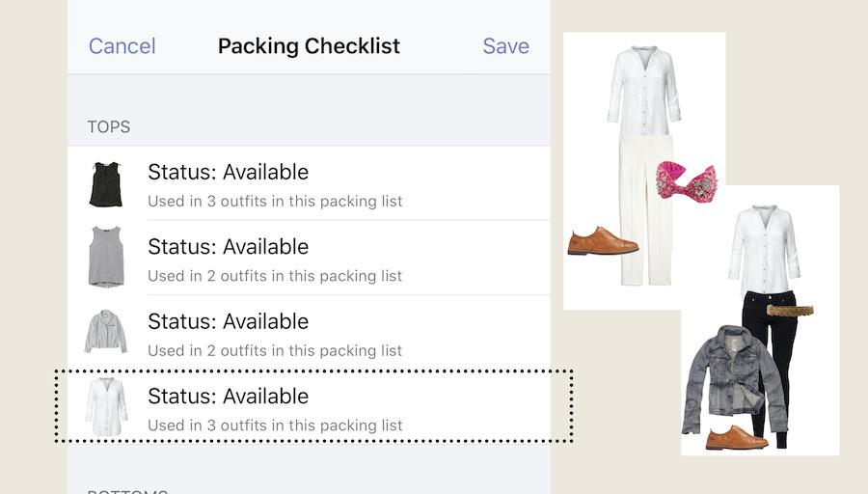Click the white blouse in top outfit
The image size is (868, 494).
click(644, 91)
